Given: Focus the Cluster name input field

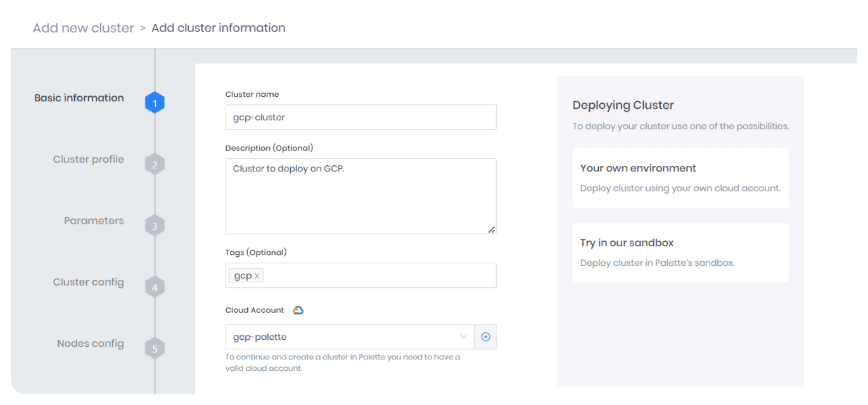Looking at the screenshot, I should pyautogui.click(x=361, y=117).
